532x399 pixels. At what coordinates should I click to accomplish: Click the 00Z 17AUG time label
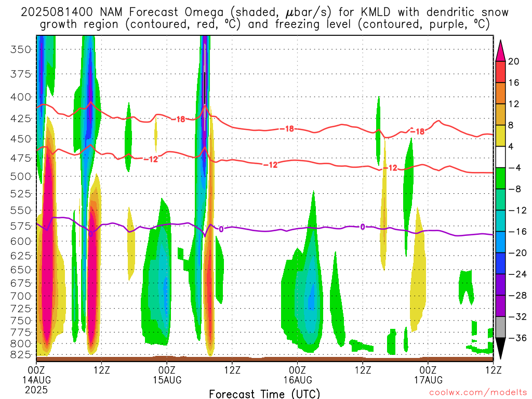point(428,375)
